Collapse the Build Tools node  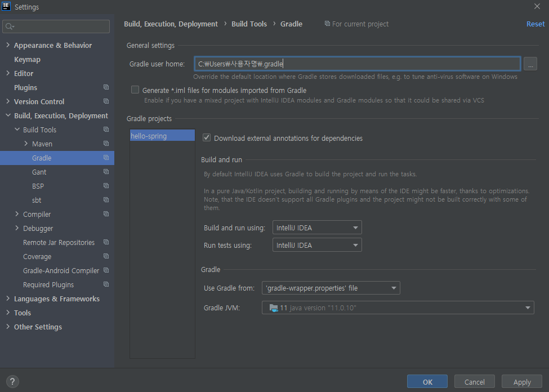pyautogui.click(x=17, y=130)
